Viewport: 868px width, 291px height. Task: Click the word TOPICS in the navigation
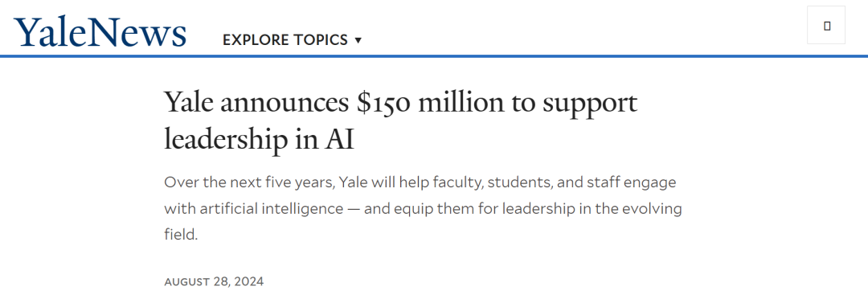pyautogui.click(x=321, y=40)
